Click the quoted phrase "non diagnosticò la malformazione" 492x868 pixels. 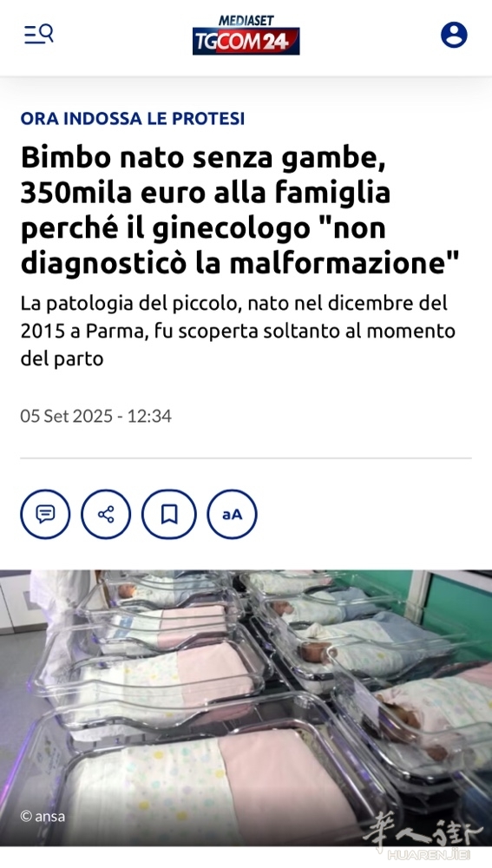[240, 246]
